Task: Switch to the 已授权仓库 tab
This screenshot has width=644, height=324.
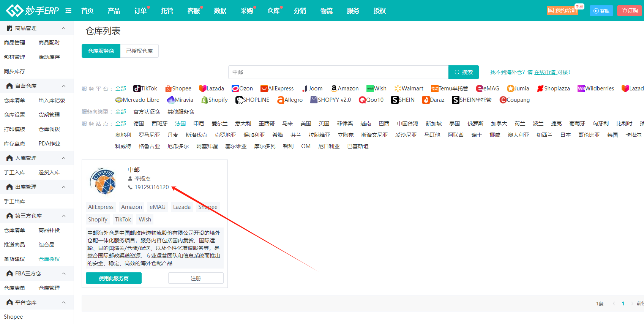Action: pos(139,51)
